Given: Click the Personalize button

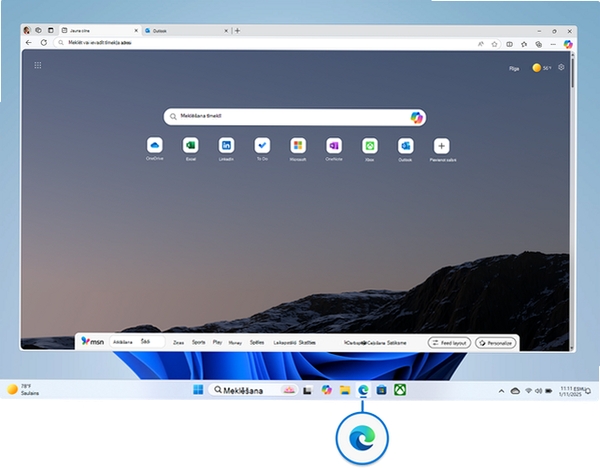Looking at the screenshot, I should 496,343.
